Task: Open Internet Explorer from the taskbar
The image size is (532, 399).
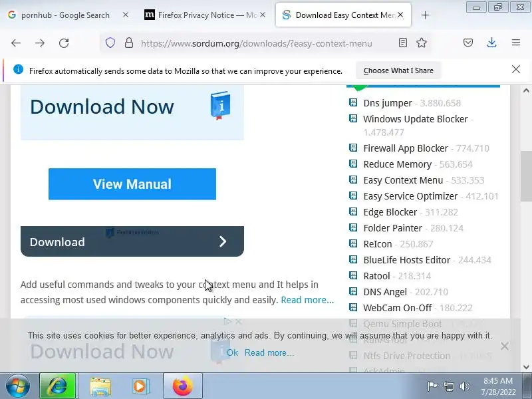Action: [x=58, y=386]
